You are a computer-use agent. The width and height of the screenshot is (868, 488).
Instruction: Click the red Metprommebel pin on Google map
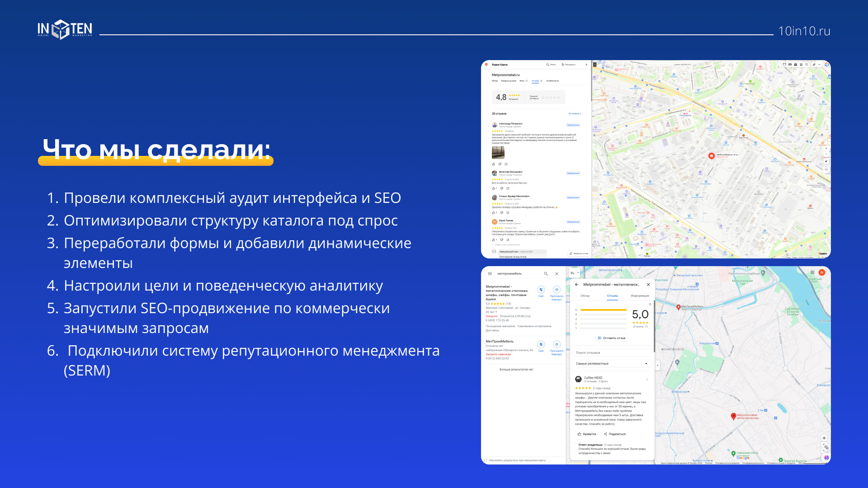click(733, 416)
